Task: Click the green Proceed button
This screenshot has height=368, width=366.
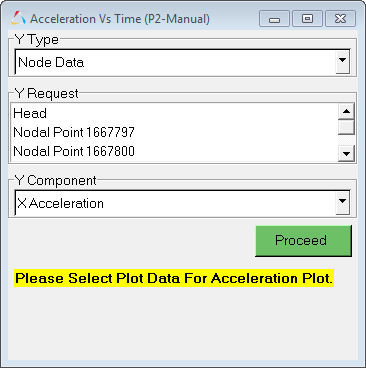Action: (303, 241)
